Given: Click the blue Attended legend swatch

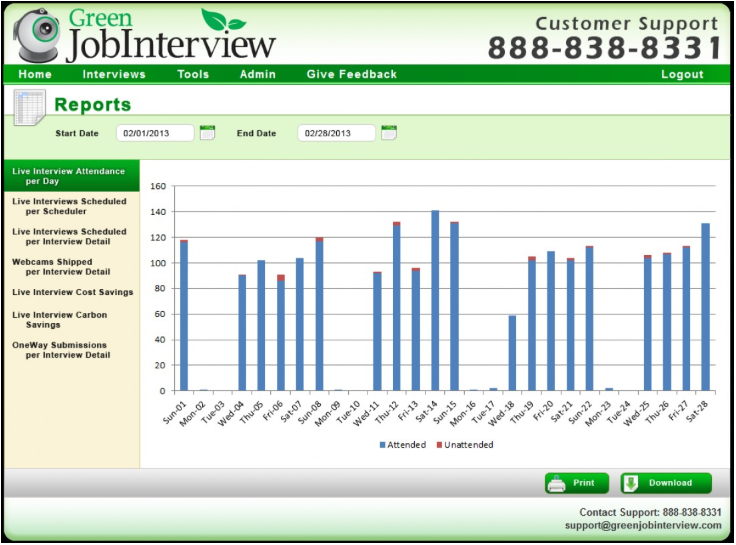Looking at the screenshot, I should tap(383, 445).
